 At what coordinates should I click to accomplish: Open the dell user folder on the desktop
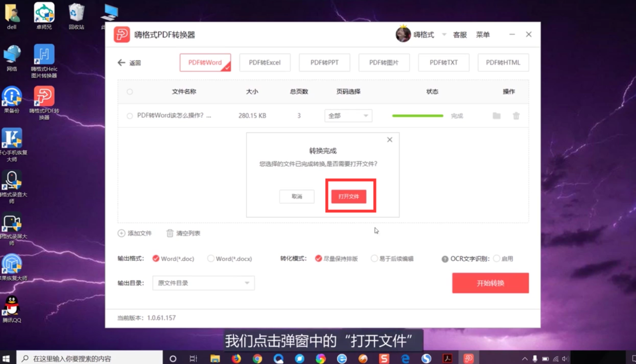tap(12, 16)
